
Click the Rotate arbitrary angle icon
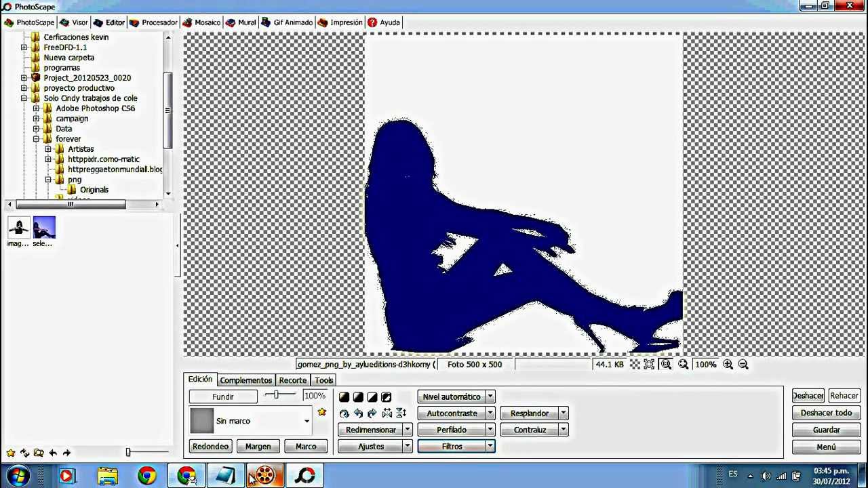[x=344, y=413]
